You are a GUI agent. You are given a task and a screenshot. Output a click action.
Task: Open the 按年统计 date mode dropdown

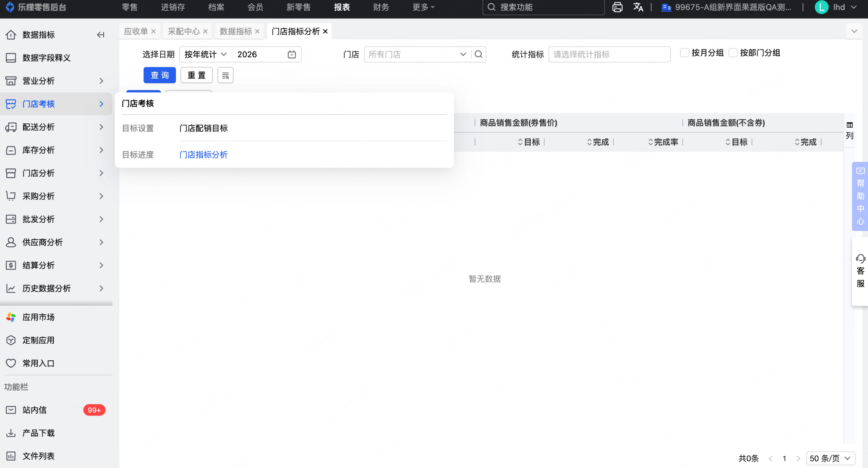click(x=205, y=54)
